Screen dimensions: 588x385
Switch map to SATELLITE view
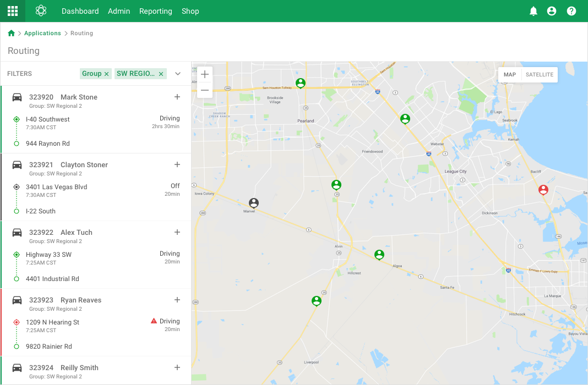tap(539, 75)
